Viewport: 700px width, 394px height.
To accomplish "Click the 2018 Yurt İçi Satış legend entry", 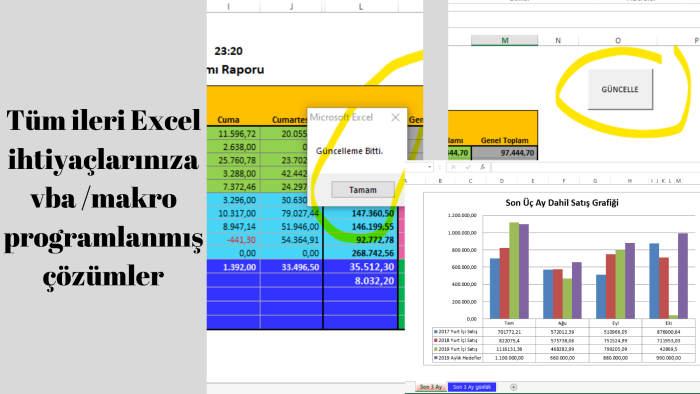I will tap(457, 340).
